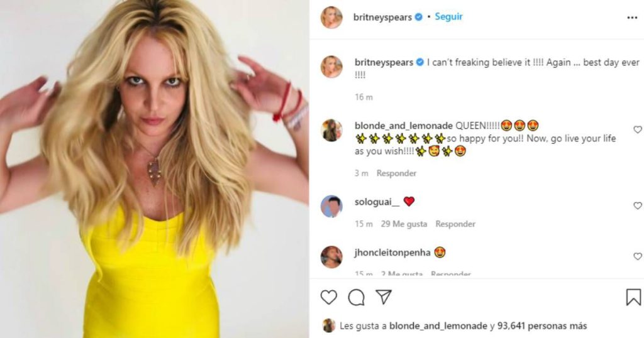Open britneyspears profile from header username
The width and height of the screenshot is (644, 338).
382,17
